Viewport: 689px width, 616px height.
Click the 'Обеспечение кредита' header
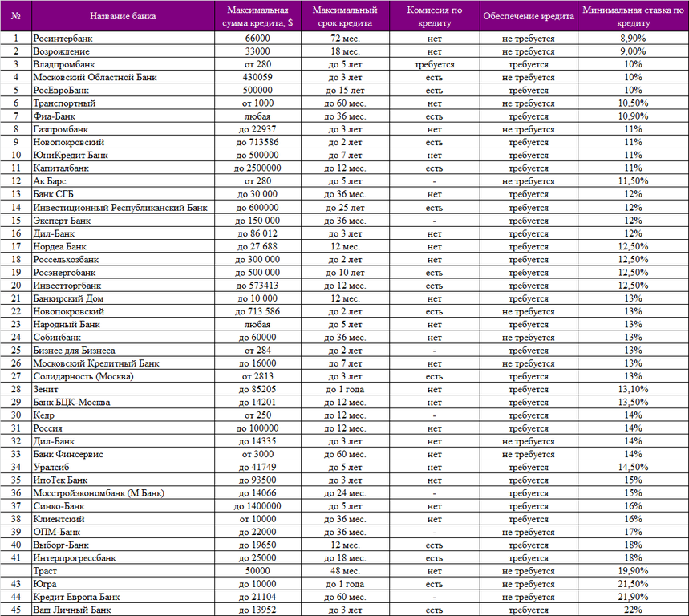tap(529, 16)
